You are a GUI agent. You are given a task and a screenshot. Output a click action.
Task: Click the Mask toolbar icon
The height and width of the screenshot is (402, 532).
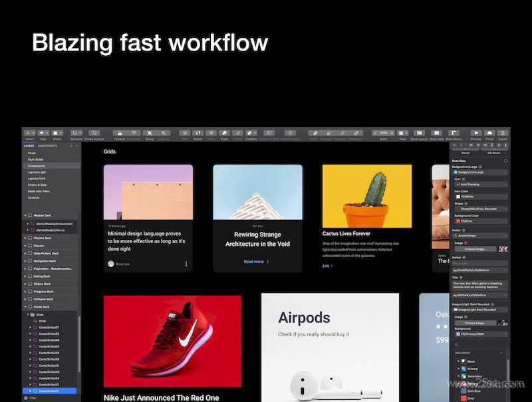[211, 133]
